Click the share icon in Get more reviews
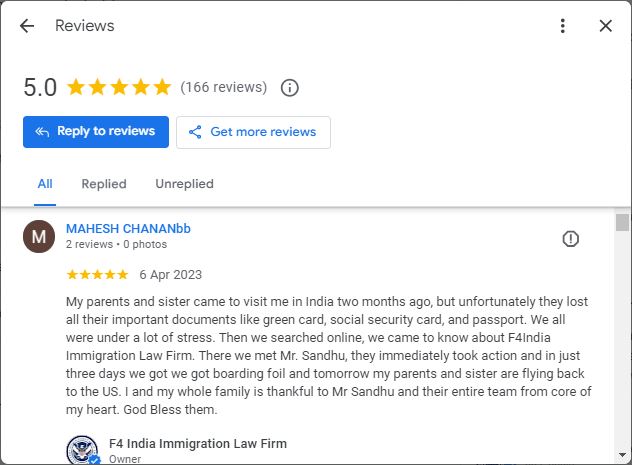This screenshot has width=632, height=465. pyautogui.click(x=195, y=132)
